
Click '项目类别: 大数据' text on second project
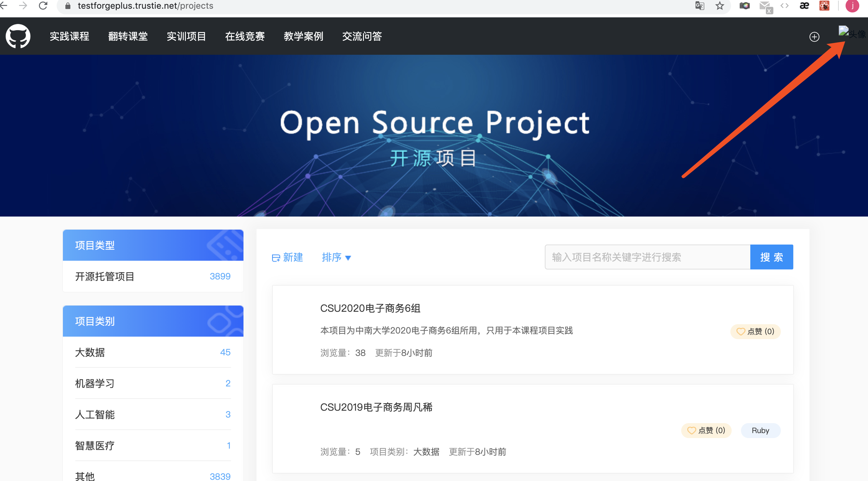pos(404,452)
